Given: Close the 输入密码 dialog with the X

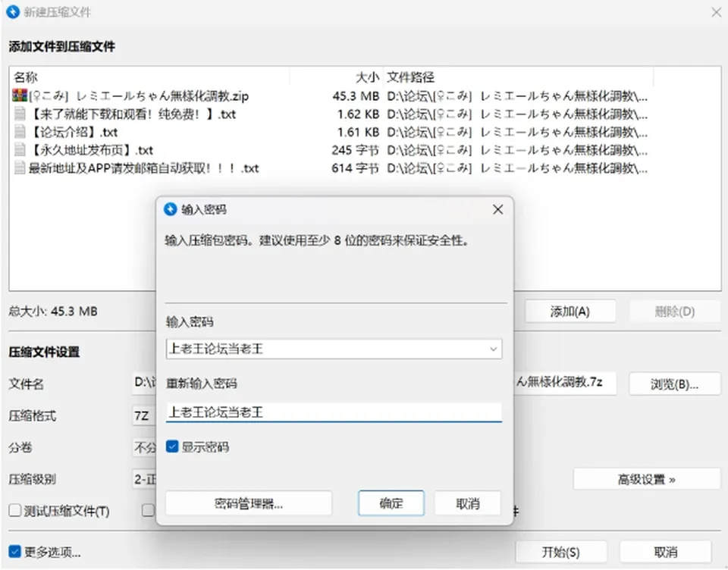Looking at the screenshot, I should tap(498, 209).
